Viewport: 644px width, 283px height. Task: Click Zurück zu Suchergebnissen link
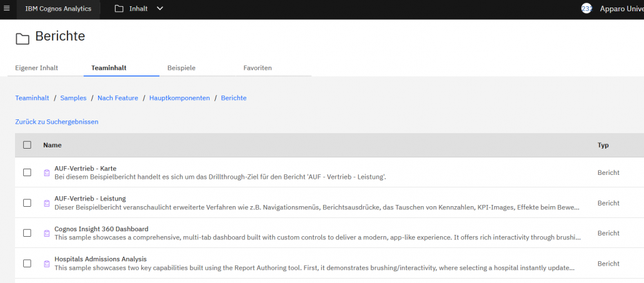57,122
